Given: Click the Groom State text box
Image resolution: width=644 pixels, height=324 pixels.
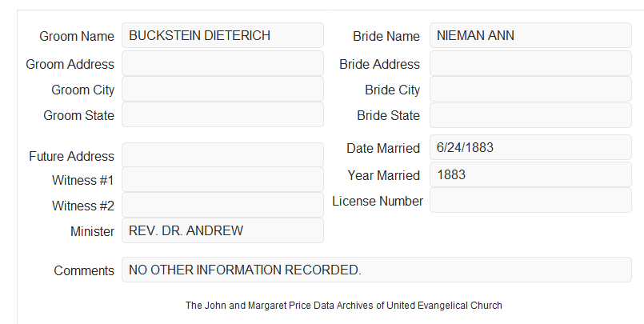Looking at the screenshot, I should tap(222, 114).
